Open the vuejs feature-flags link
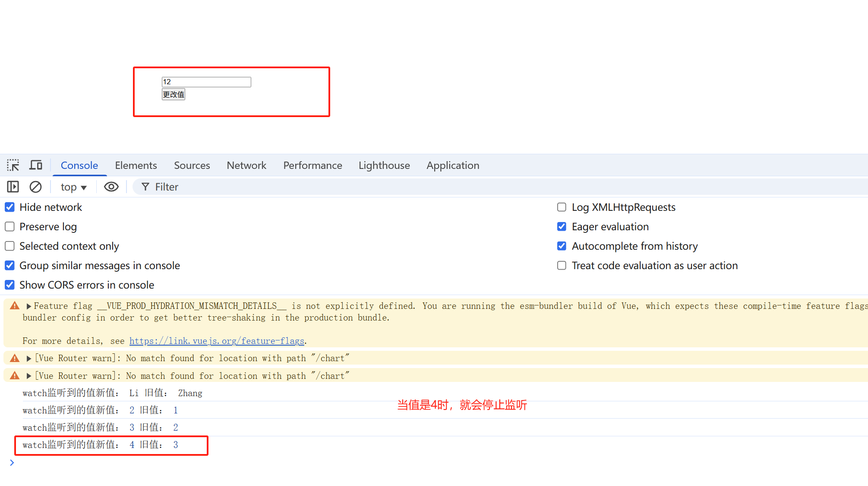The image size is (868, 486). (x=217, y=341)
